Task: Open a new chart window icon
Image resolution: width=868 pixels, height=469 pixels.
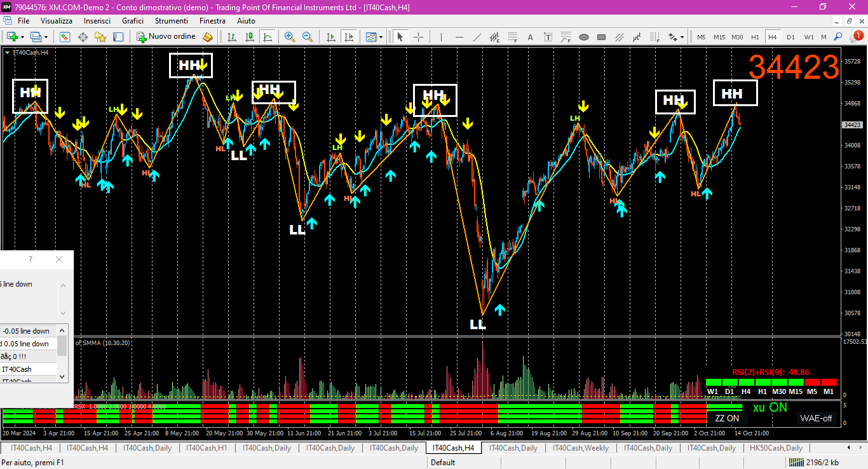Action: tap(12, 37)
